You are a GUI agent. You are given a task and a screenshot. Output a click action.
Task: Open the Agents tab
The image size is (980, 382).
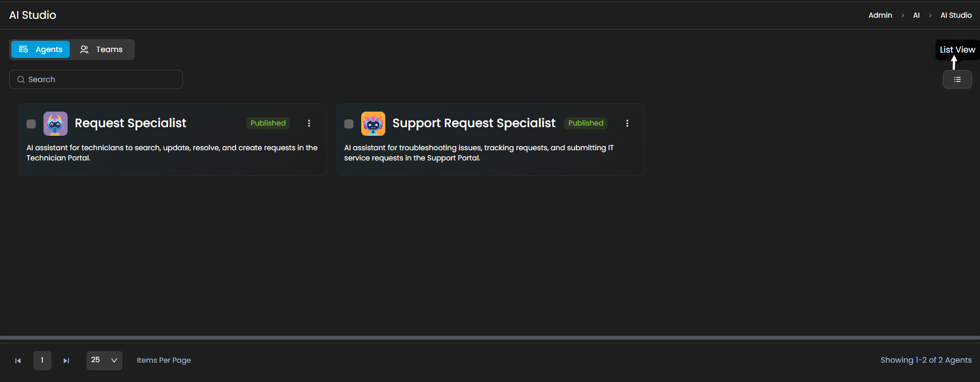[41, 49]
